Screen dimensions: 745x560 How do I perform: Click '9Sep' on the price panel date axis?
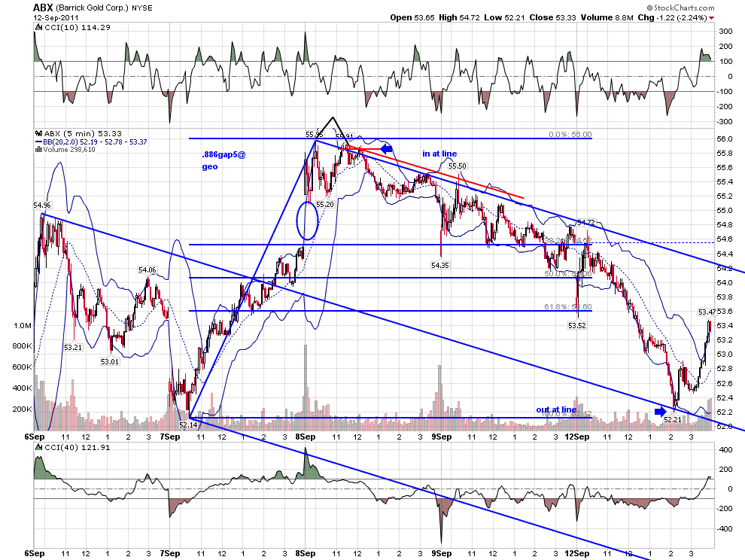(x=441, y=437)
